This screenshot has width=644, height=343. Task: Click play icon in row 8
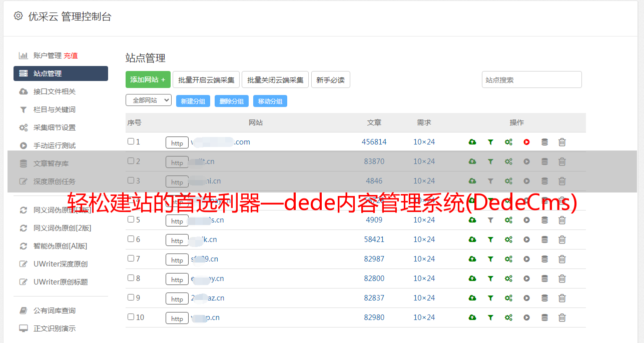click(526, 278)
